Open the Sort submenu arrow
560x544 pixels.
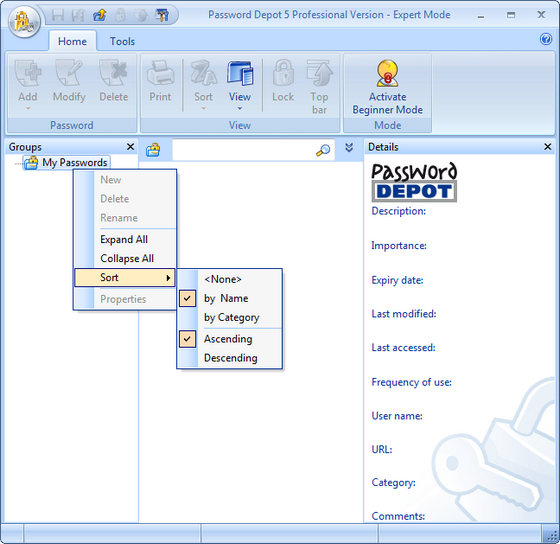pos(168,278)
